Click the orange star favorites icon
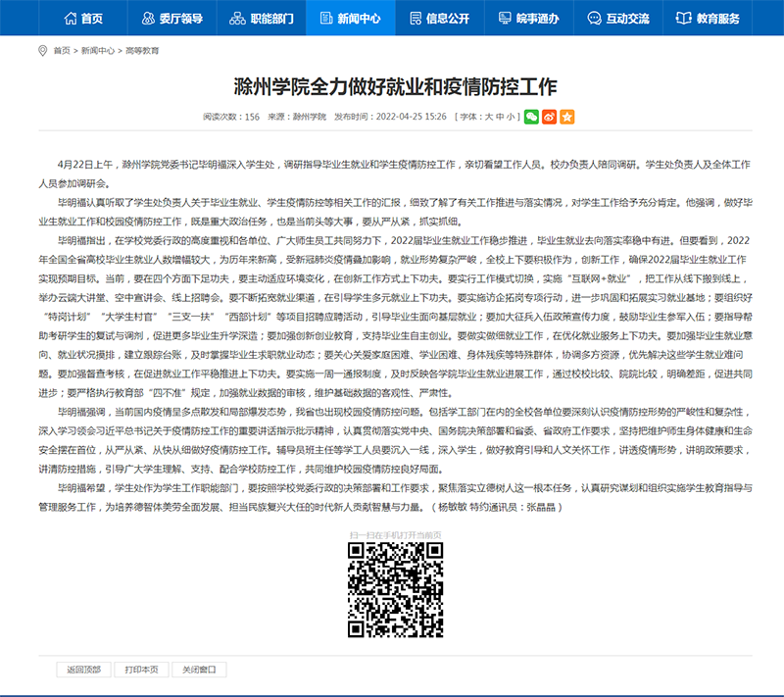 567,117
